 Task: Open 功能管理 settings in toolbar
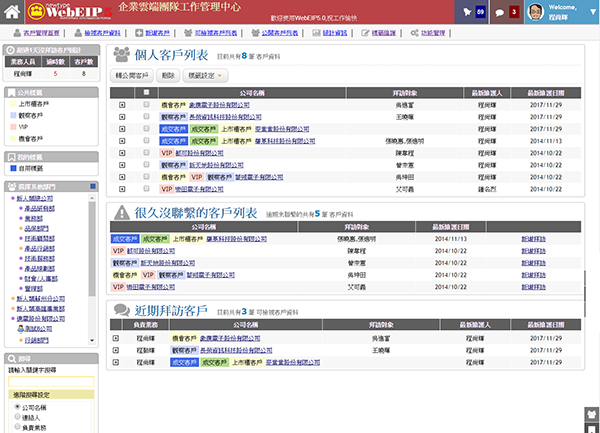[409, 33]
